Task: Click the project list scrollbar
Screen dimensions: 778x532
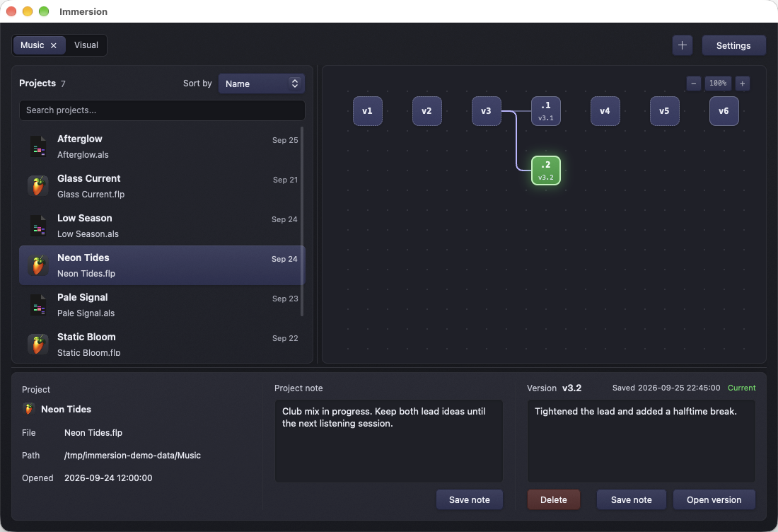Action: coord(302,222)
